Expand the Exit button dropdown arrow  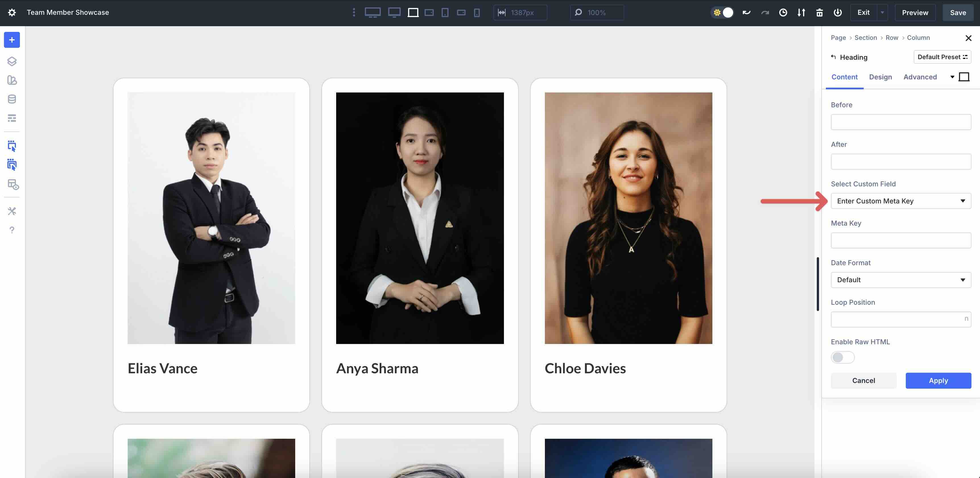click(x=883, y=12)
